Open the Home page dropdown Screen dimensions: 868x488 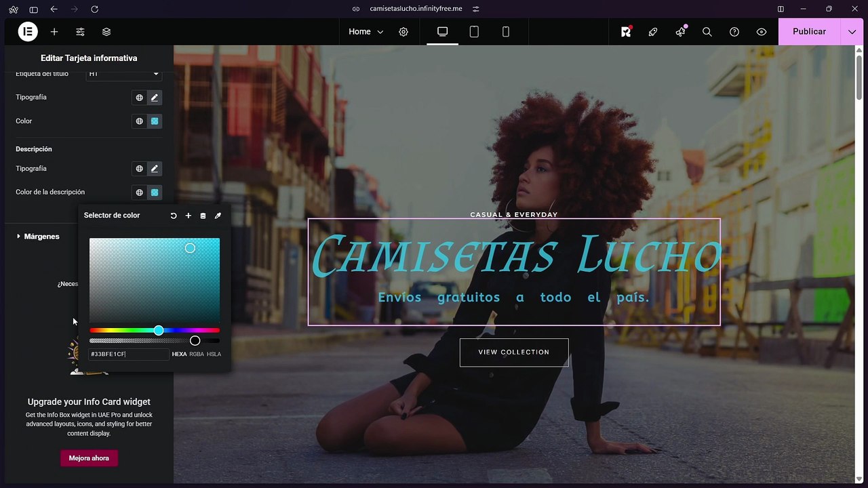click(x=366, y=32)
